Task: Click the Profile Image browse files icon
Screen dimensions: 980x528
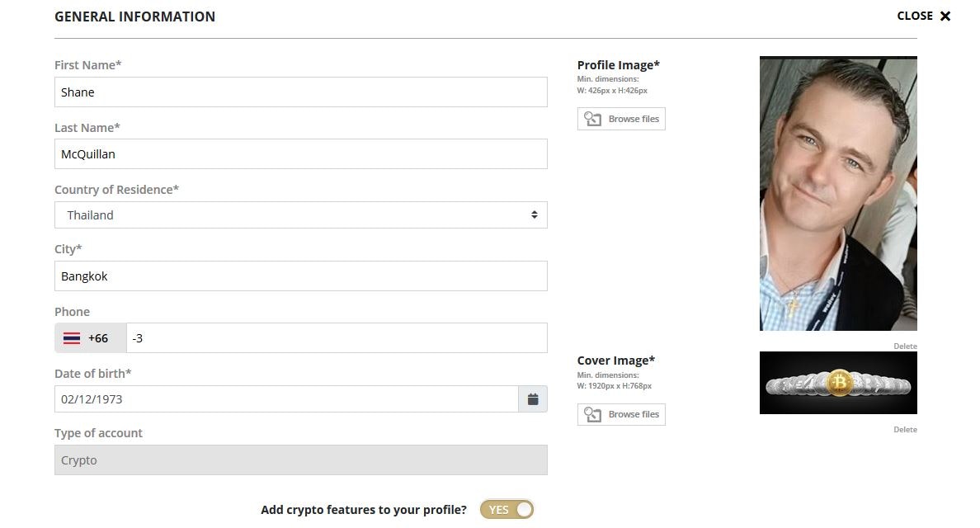Action: (593, 119)
